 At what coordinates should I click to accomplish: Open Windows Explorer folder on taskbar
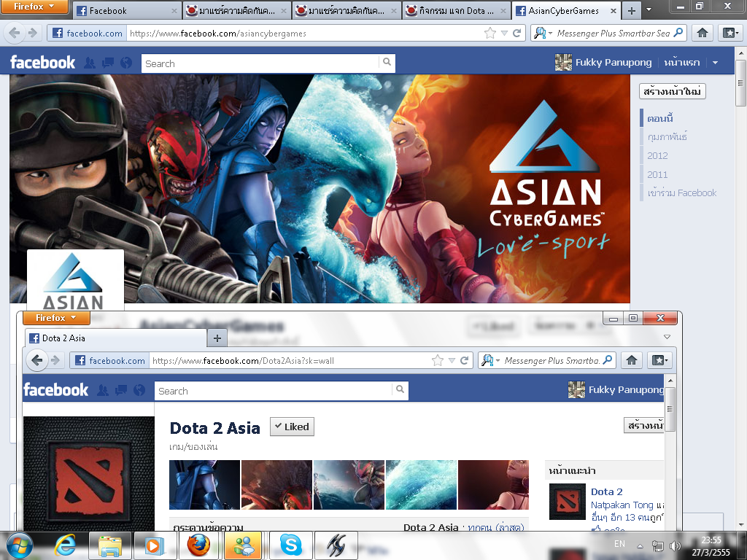point(109,545)
